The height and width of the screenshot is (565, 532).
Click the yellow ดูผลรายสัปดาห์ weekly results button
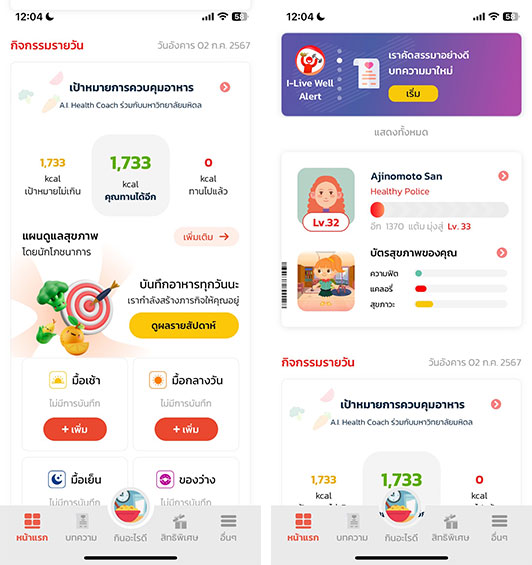pos(184,325)
